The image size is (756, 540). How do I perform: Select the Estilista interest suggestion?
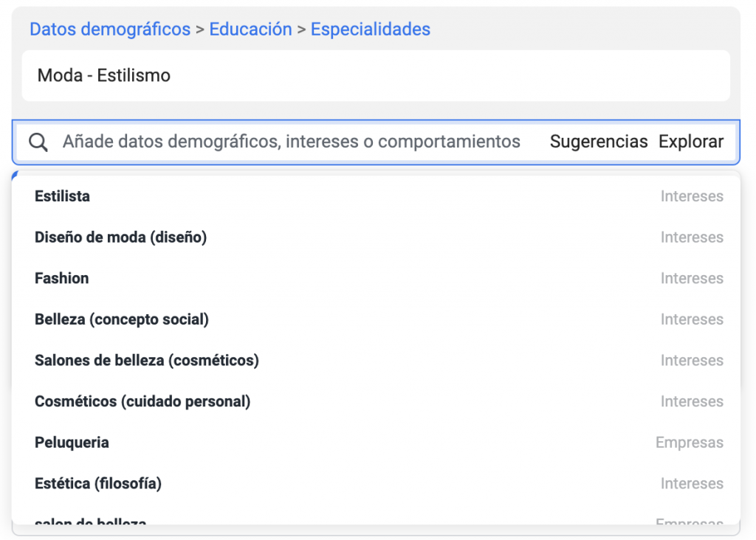tap(61, 195)
